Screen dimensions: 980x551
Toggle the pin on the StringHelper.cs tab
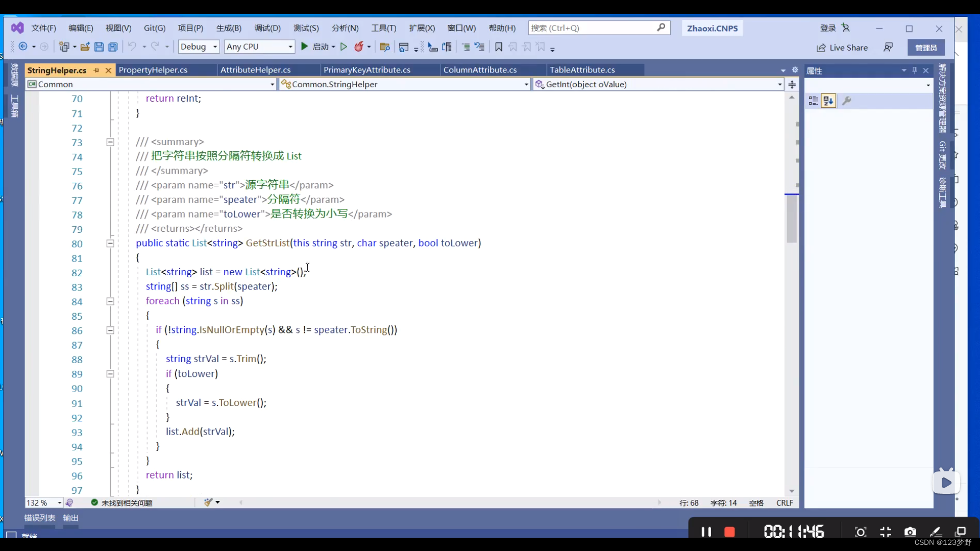(x=96, y=70)
